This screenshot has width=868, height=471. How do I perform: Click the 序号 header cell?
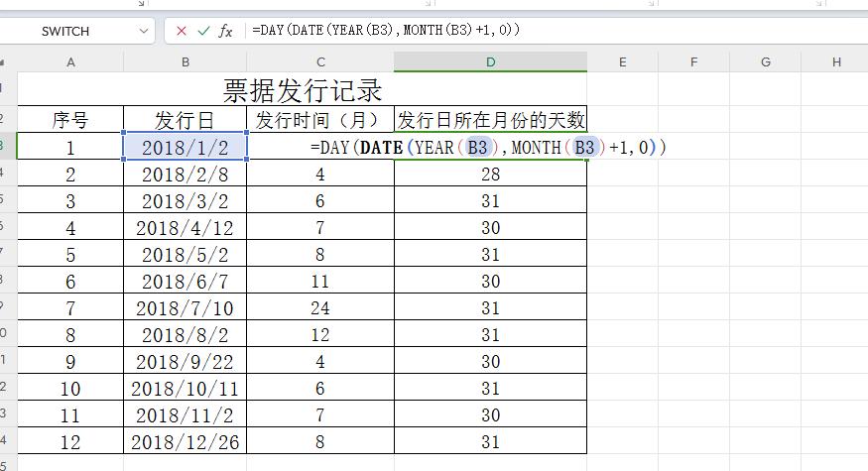click(x=70, y=119)
